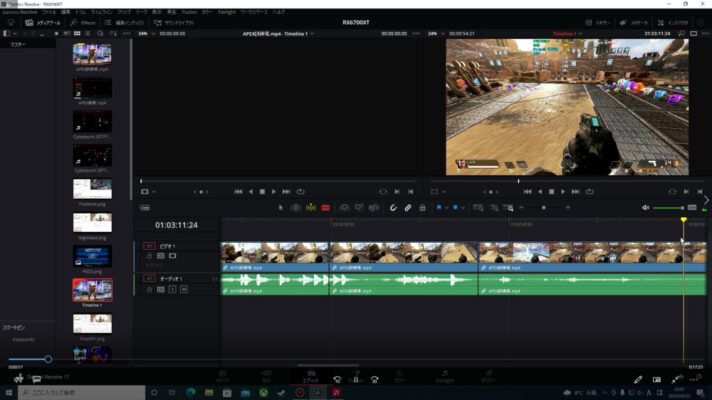Image resolution: width=712 pixels, height=400 pixels.
Task: Open the media pool sort options icon
Action: pos(113,34)
